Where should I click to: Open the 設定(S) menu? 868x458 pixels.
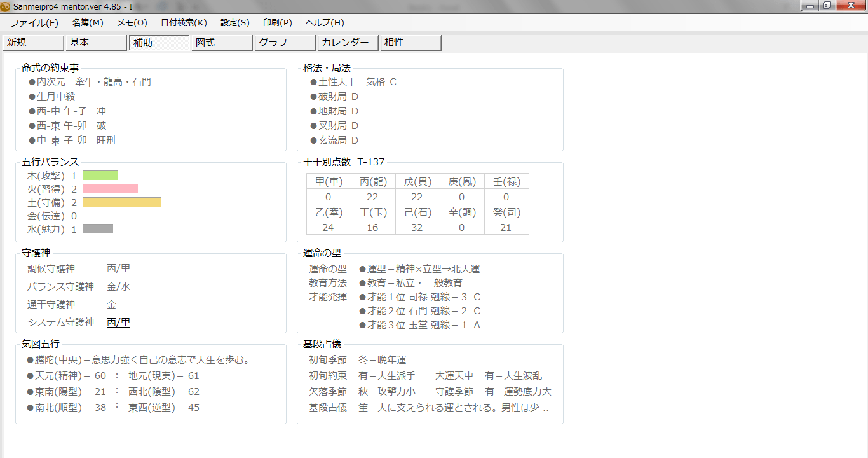point(235,23)
